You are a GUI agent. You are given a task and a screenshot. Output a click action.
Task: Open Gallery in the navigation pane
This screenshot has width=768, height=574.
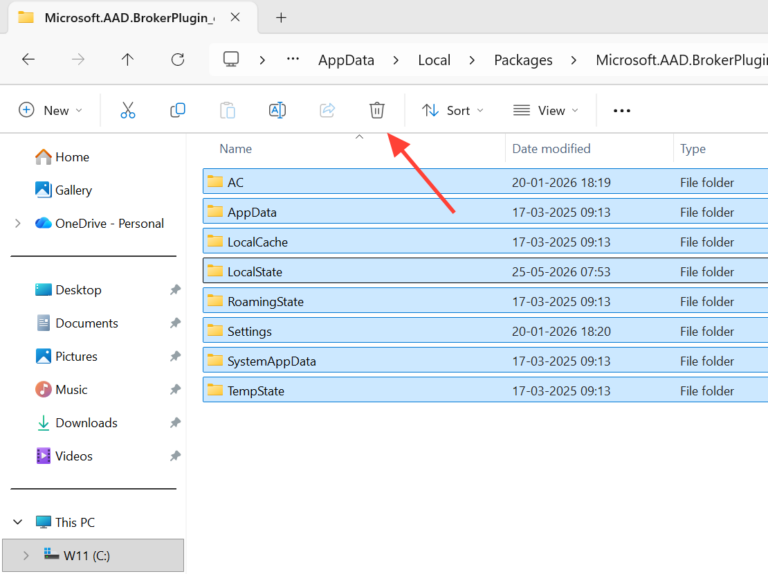click(64, 190)
